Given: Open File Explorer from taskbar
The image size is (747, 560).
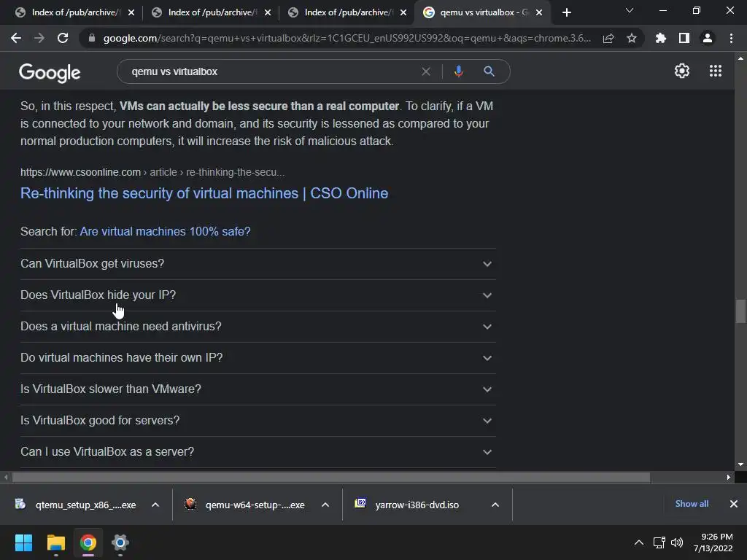Looking at the screenshot, I should 55,542.
